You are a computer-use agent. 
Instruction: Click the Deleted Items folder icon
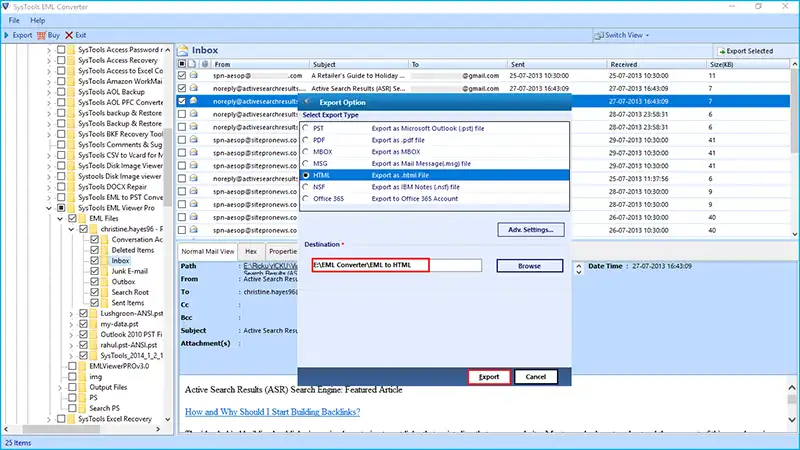pyautogui.click(x=105, y=250)
